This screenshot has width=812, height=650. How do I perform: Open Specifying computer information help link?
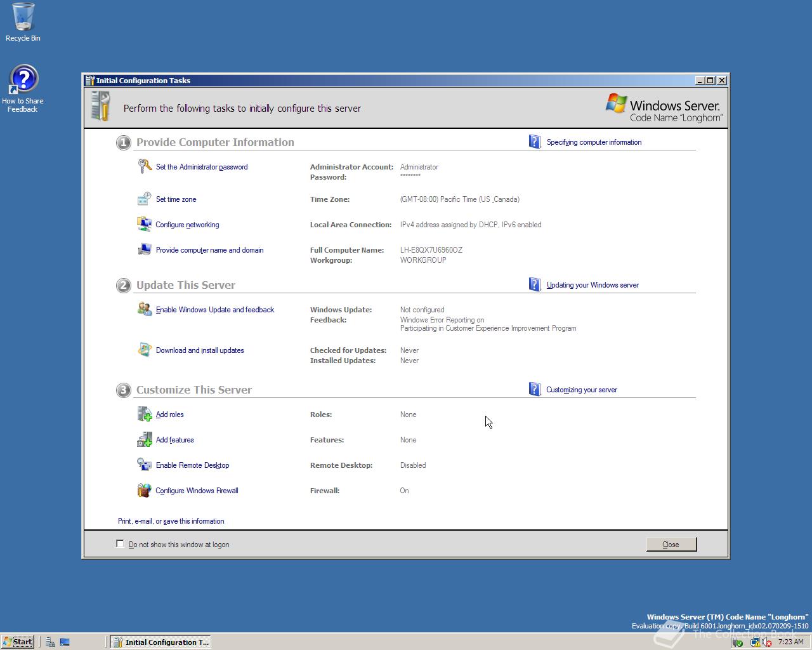tap(594, 142)
